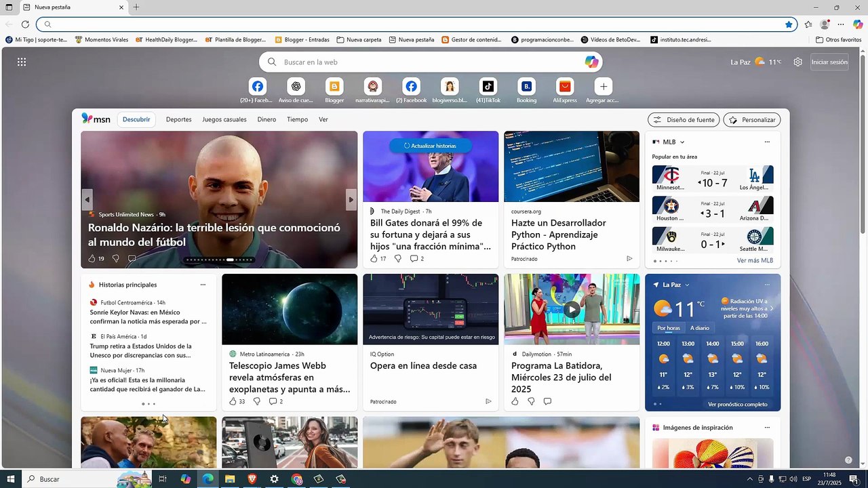
Task: Open Copilot sidebar toolbar icon
Action: (858, 24)
